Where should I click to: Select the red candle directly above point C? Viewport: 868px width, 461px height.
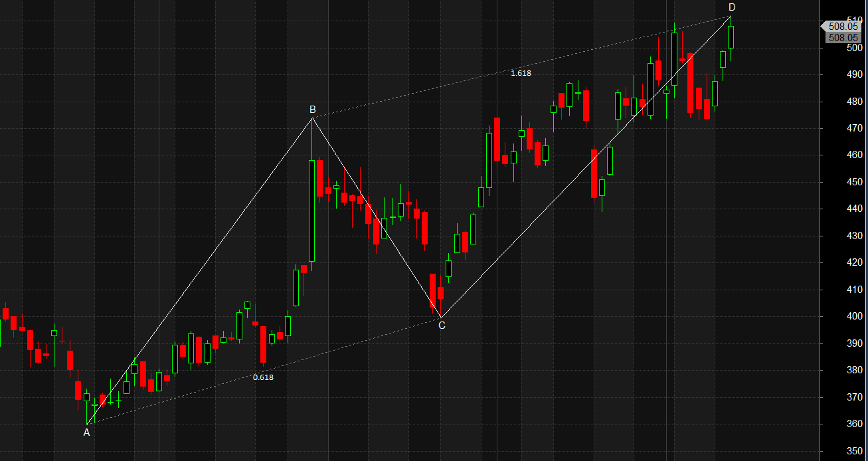pyautogui.click(x=433, y=290)
